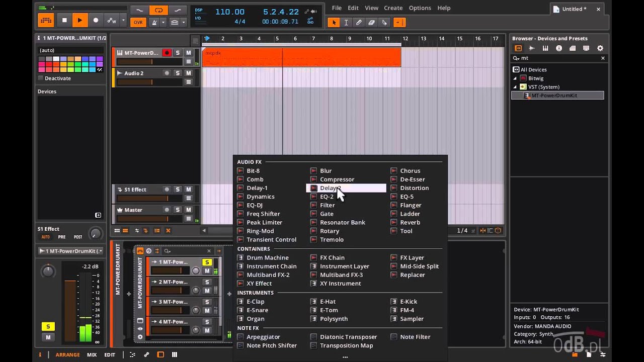Show Samples in the browser panel
This screenshot has width=644, height=362.
[532, 48]
